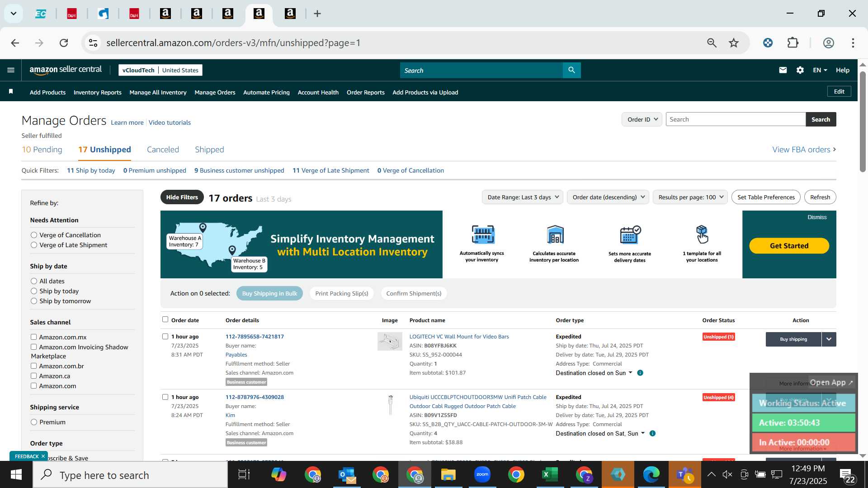Click the LOGITECH wall mount product thumbnail
Image resolution: width=868 pixels, height=488 pixels.
tap(390, 342)
